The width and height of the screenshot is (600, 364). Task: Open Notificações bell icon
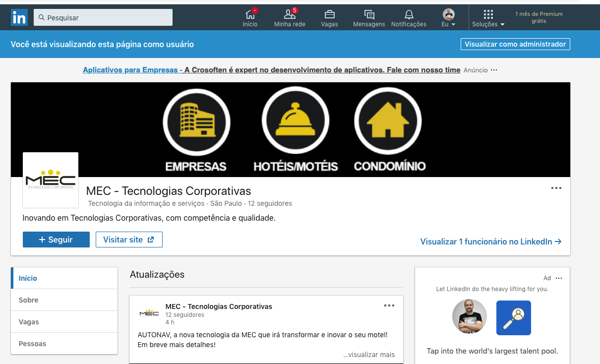pos(409,18)
